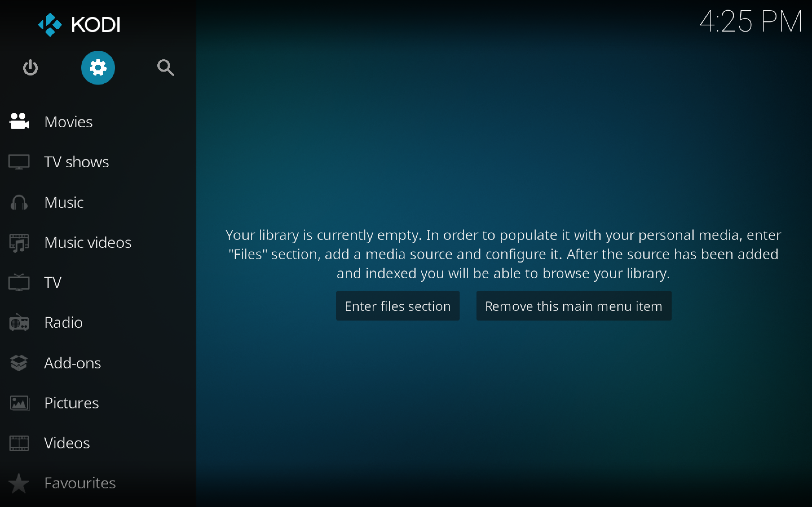Select the TV section icon
The width and height of the screenshot is (812, 507).
pyautogui.click(x=19, y=282)
